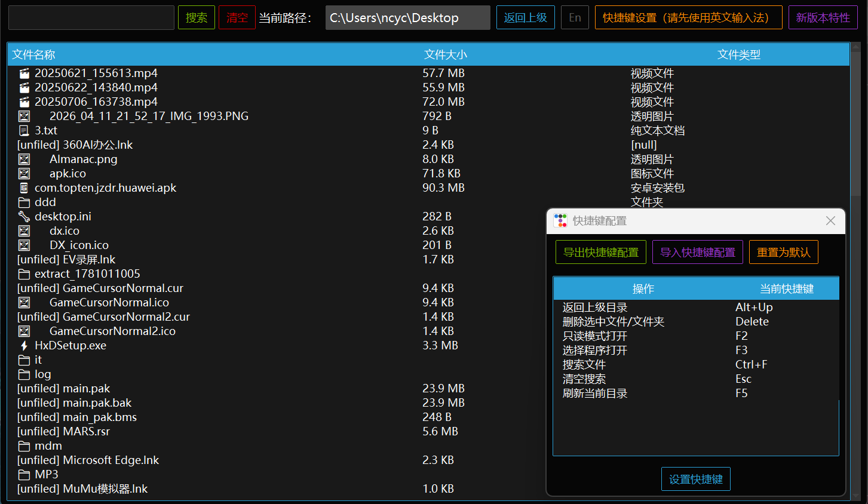Toggle the En language button
This screenshot has height=504, width=868.
point(575,17)
